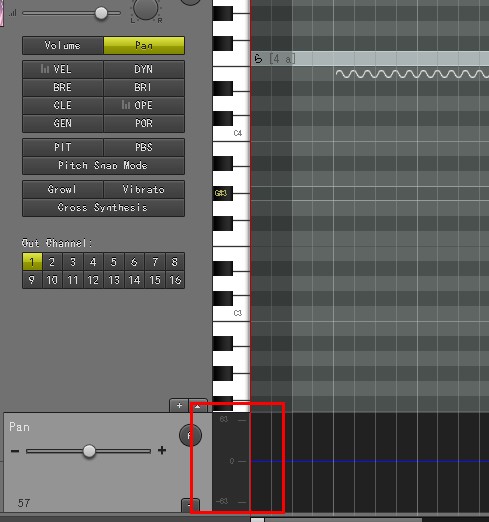Click the L/R pan knob

146,8
